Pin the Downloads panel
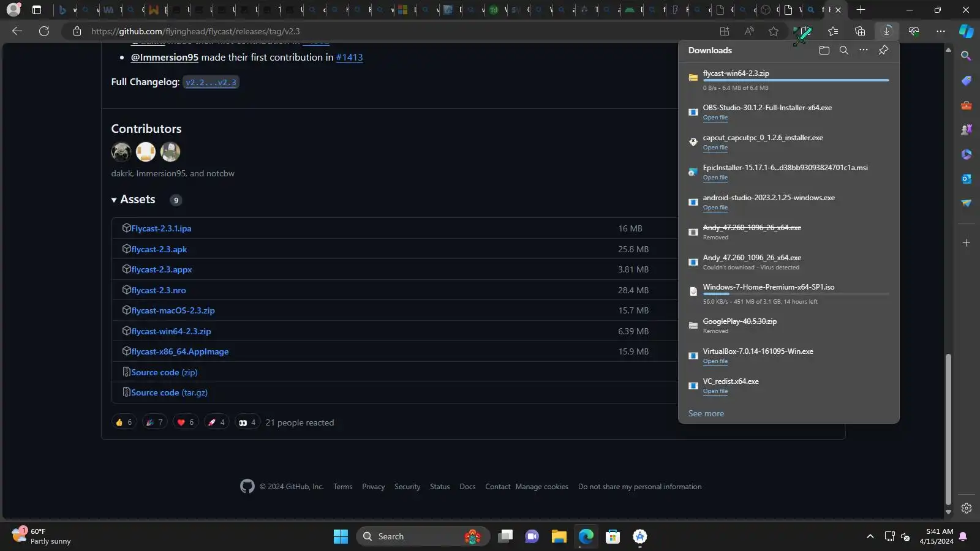 pos(883,50)
